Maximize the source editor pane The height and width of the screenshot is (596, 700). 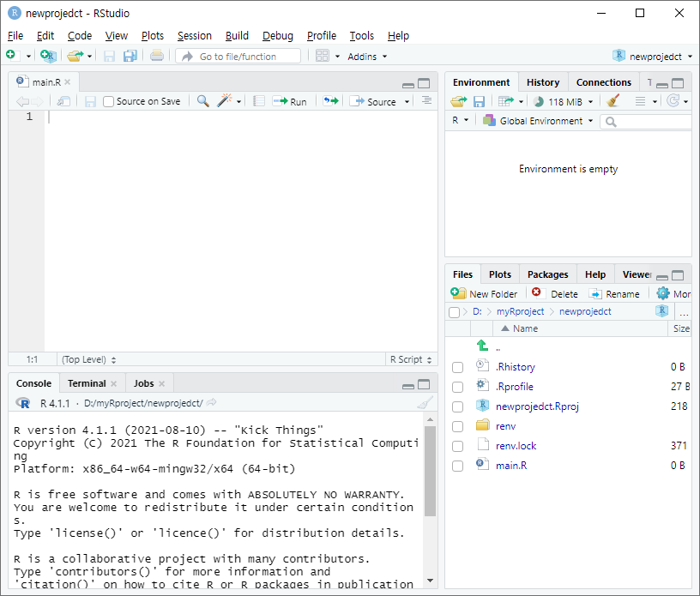point(424,83)
